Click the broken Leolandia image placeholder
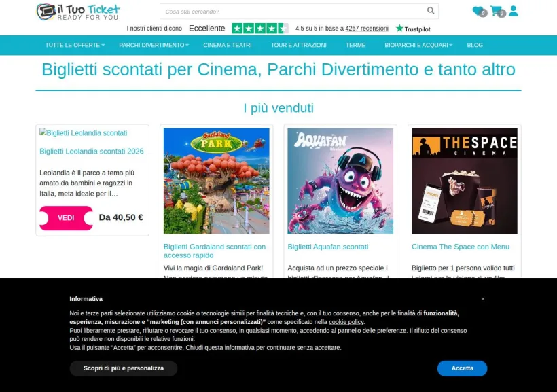The width and height of the screenshot is (557, 392). [x=84, y=133]
